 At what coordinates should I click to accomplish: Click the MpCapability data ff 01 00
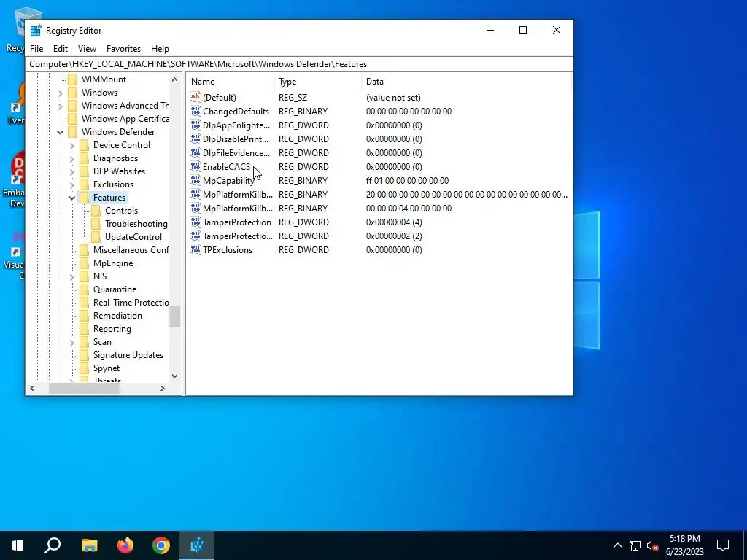[407, 181]
